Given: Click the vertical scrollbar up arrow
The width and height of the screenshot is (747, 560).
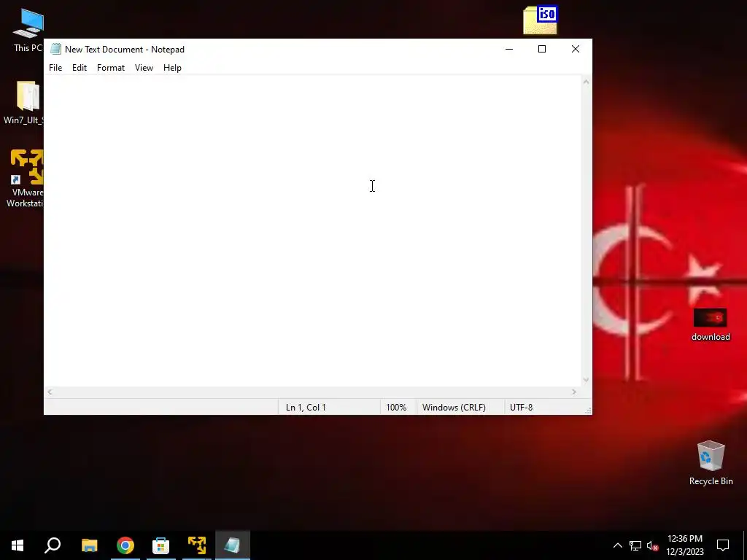Looking at the screenshot, I should [587, 82].
